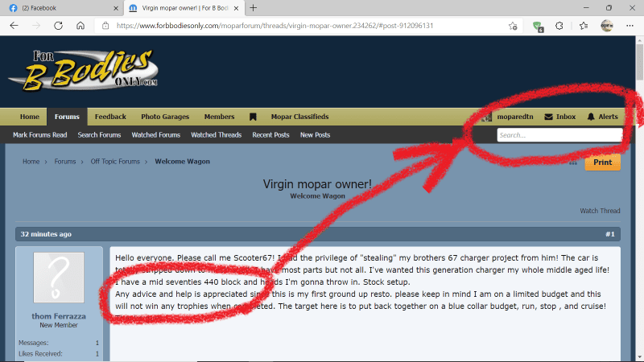The height and width of the screenshot is (362, 644).
Task: Open the green shield extension icon
Action: [538, 27]
